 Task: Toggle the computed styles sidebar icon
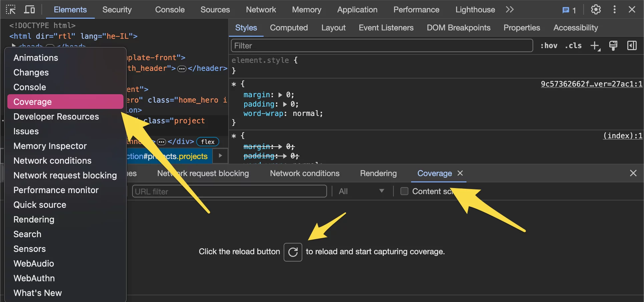[x=632, y=45]
